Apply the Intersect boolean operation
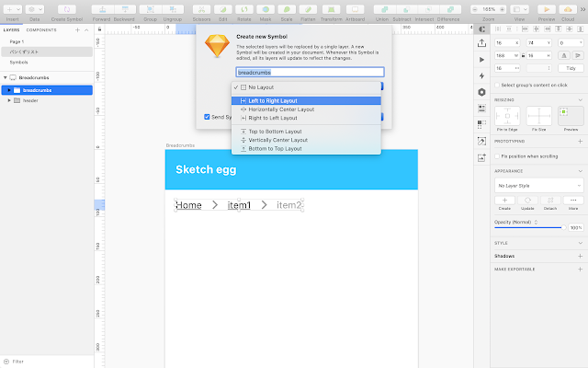The width and height of the screenshot is (588, 368). coord(428,9)
